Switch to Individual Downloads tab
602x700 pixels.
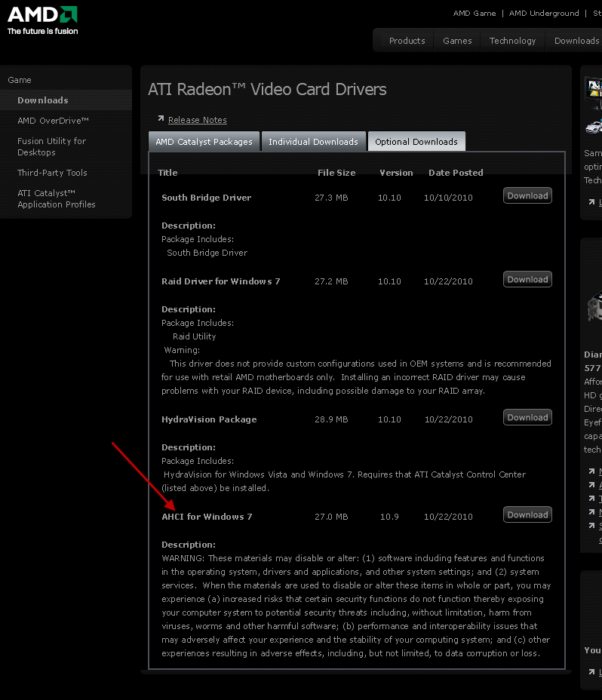pyautogui.click(x=314, y=142)
